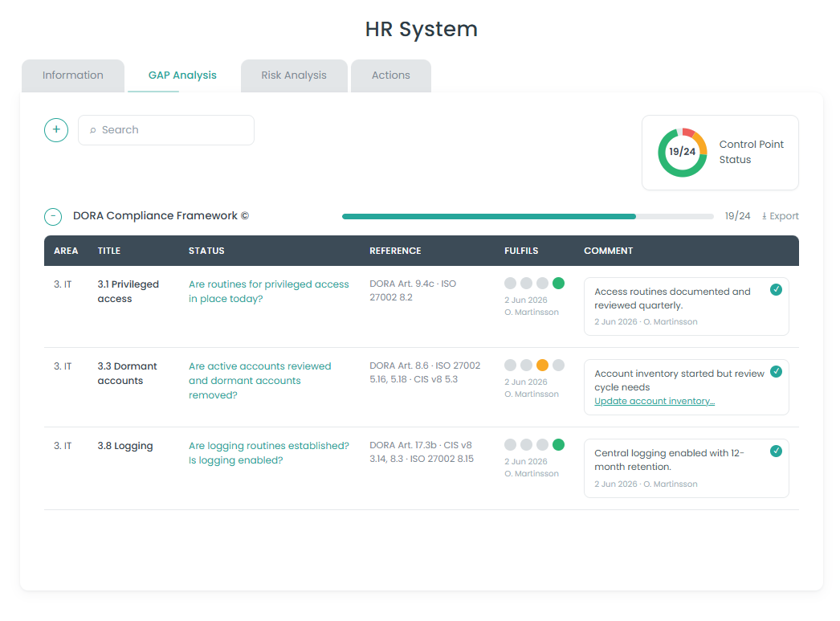
Task: Click the DORA Compliance Framework heading
Action: (161, 216)
